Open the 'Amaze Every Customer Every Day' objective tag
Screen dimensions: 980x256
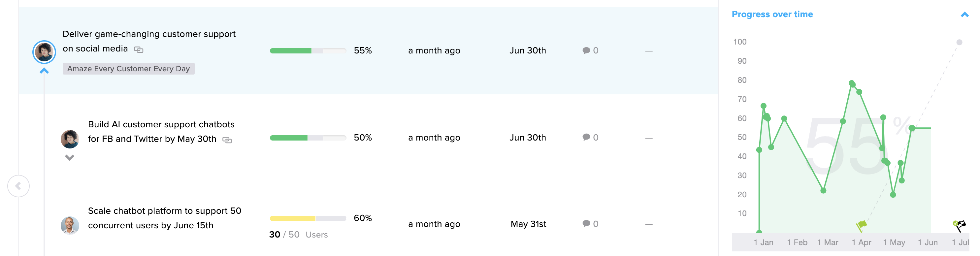(129, 69)
